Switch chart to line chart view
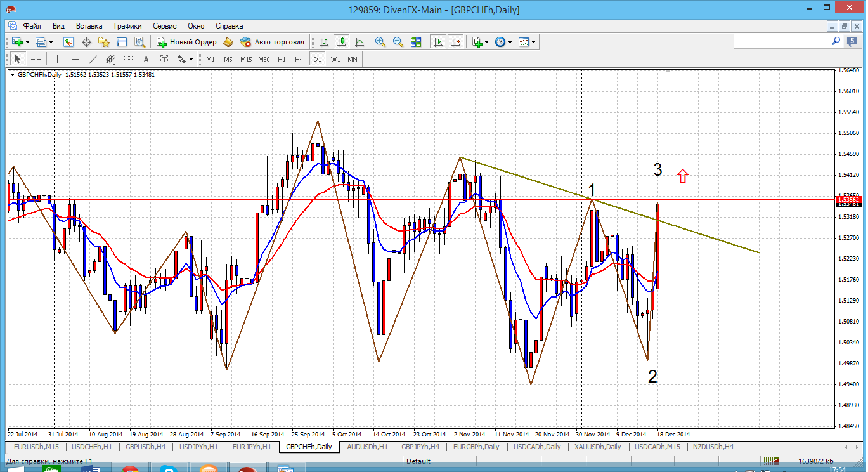The width and height of the screenshot is (868, 472). [360, 42]
